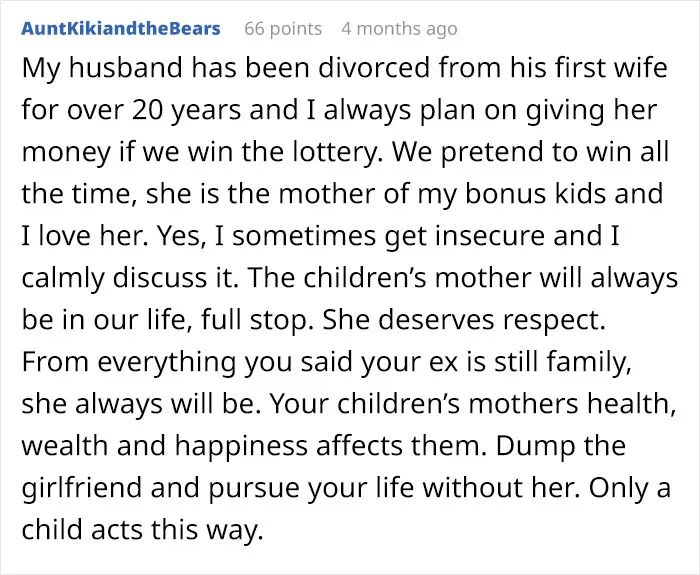Image resolution: width=700 pixels, height=575 pixels.
Task: Open the 4 months ago timestamp permalink
Action: [399, 29]
